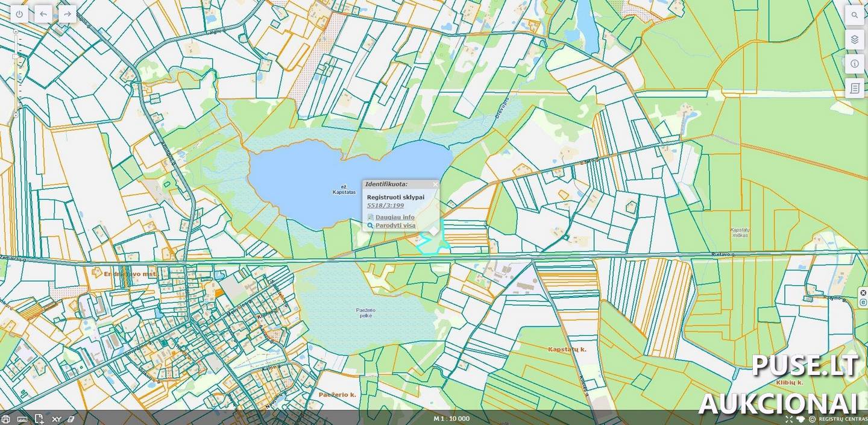Click the 'Registruoti sklypai' popup heading
The image size is (868, 425).
[x=395, y=197]
